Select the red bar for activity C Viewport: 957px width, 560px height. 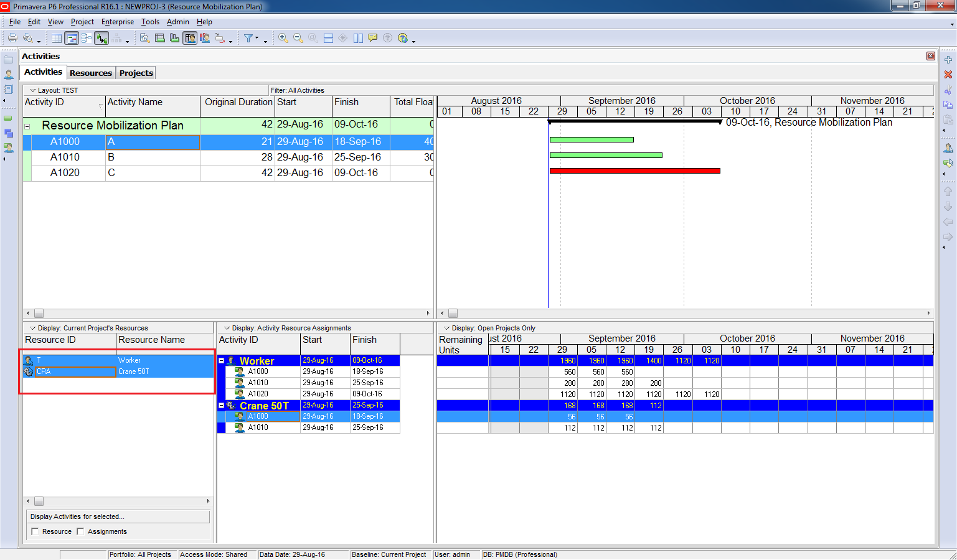634,170
